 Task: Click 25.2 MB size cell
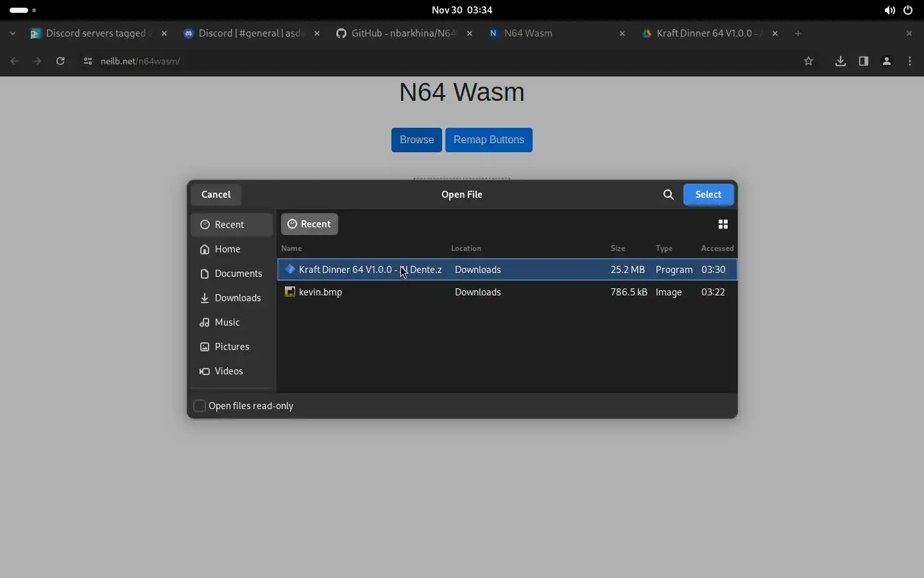(x=628, y=270)
